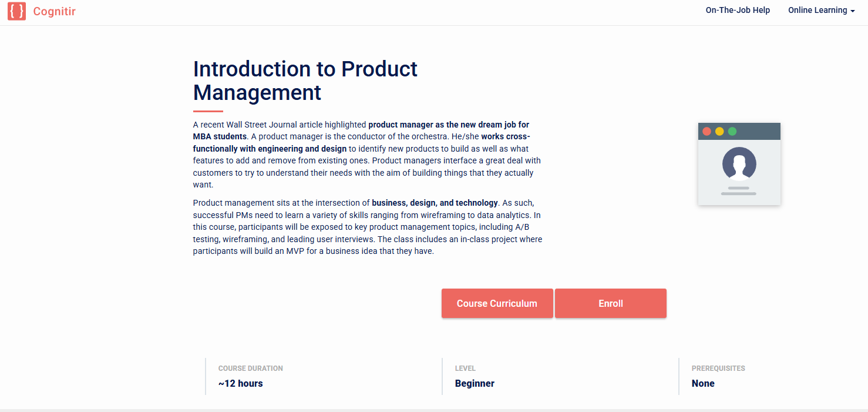Click the browser window illustration
Image resolution: width=868 pixels, height=412 pixels.
click(x=739, y=163)
